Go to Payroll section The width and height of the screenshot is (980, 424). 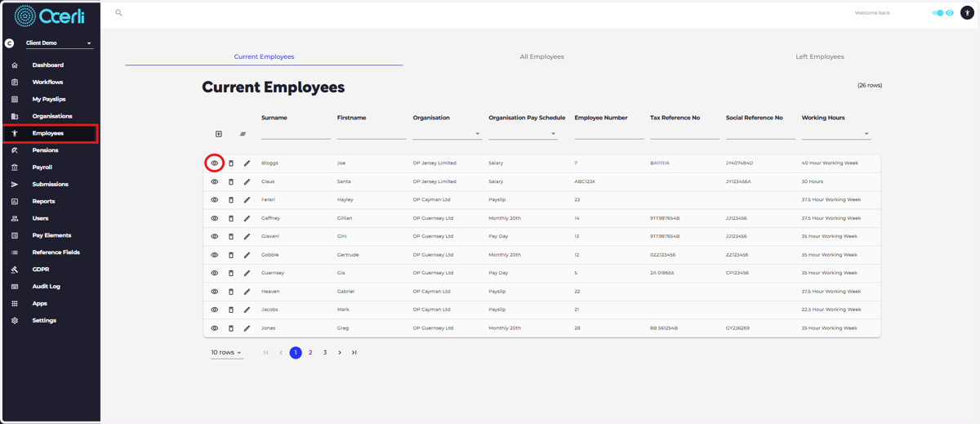[42, 167]
